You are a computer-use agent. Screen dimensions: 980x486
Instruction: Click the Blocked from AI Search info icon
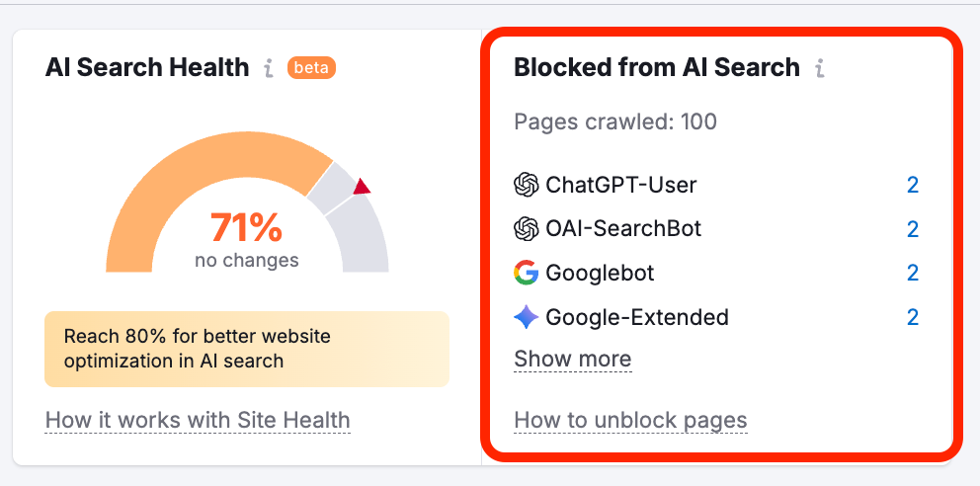(819, 68)
